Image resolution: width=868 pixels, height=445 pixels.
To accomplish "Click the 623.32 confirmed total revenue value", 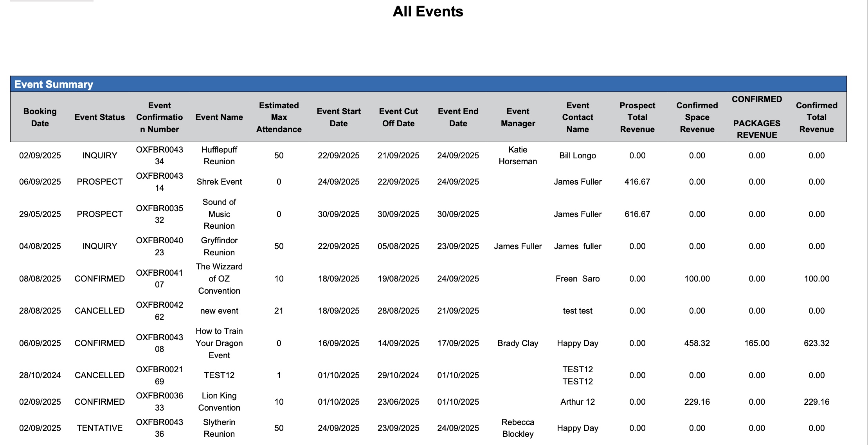I will tap(816, 343).
